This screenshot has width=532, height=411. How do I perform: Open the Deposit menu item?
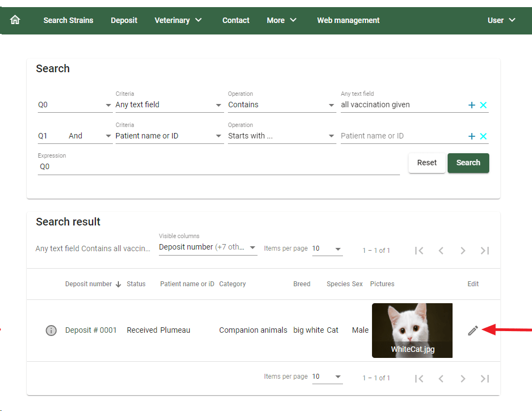[x=124, y=20]
